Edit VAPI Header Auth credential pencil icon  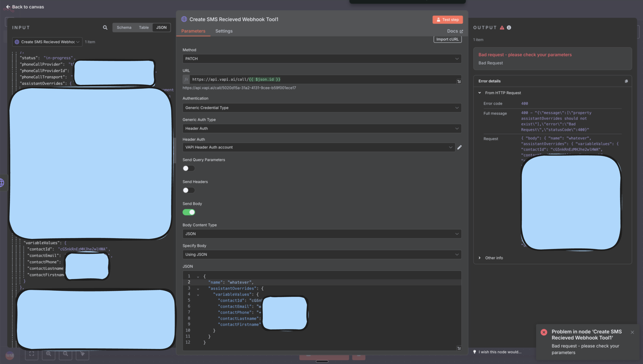pos(459,147)
